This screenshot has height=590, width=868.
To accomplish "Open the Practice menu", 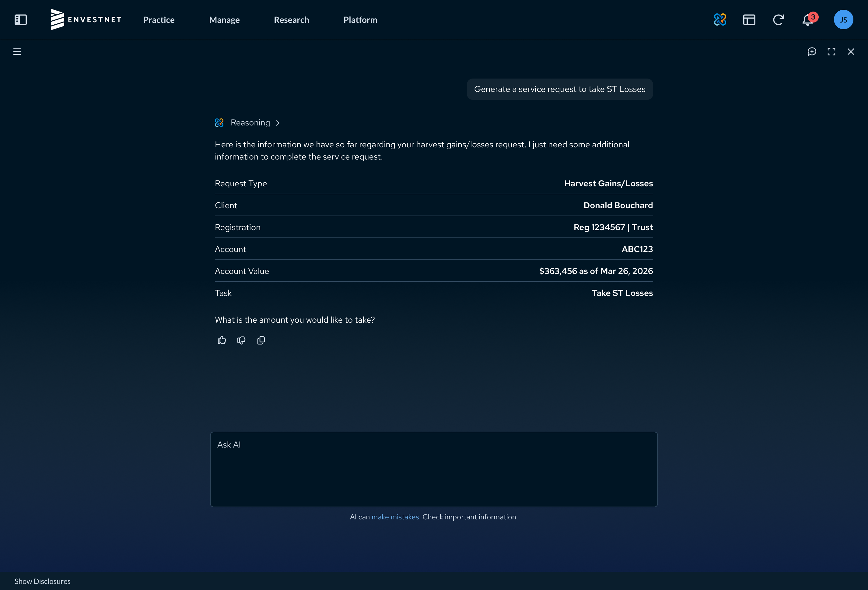I will (159, 20).
